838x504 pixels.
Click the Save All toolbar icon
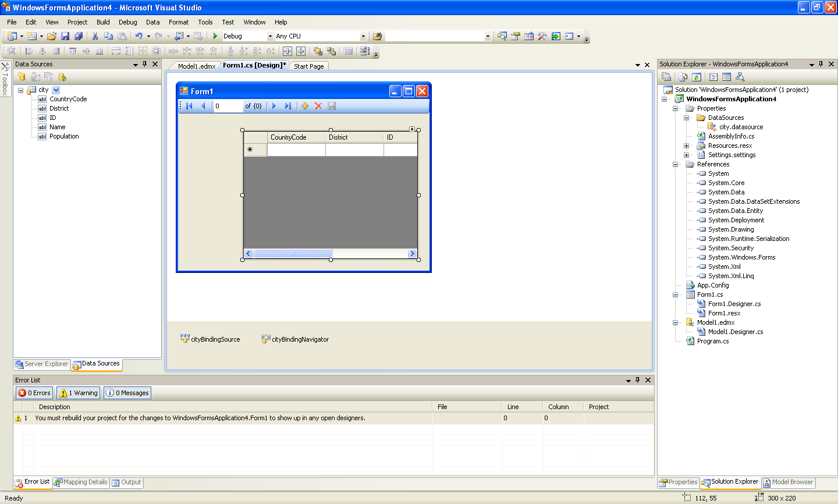78,36
